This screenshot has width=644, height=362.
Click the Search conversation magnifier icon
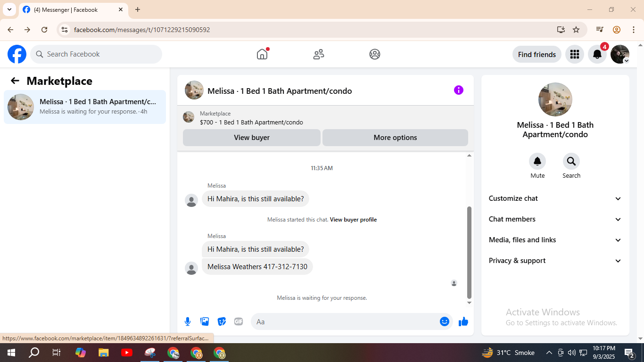(571, 162)
